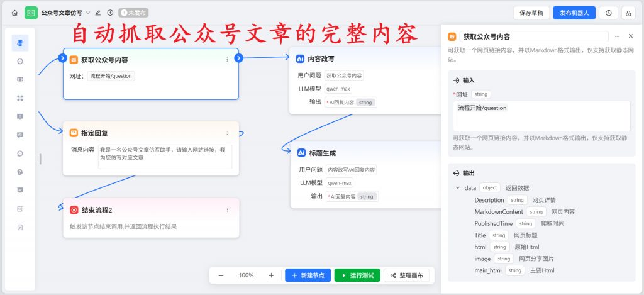644x295 pixels.
Task: Click the lock icon at top right
Action: [x=628, y=13]
